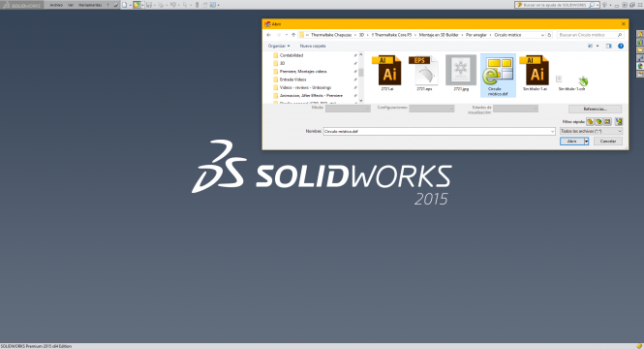Open Design Library tab in task pane
This screenshot has height=349, width=644.
[640, 43]
